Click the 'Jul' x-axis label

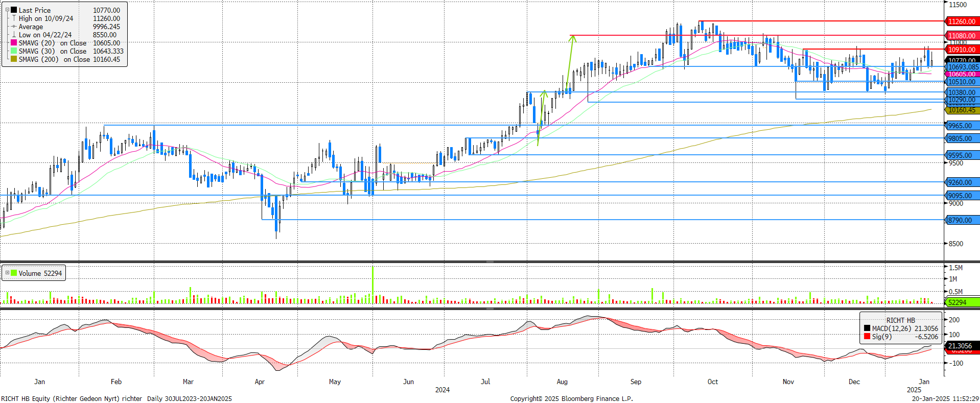point(485,382)
